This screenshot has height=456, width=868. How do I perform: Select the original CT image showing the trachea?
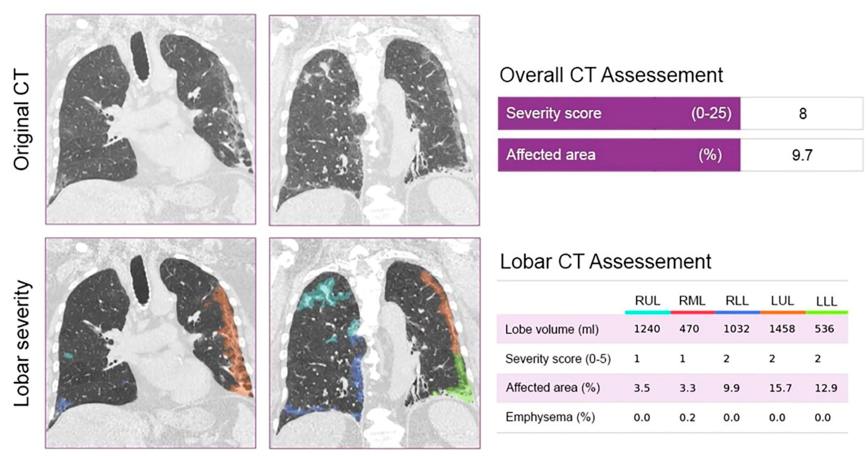[x=151, y=119]
